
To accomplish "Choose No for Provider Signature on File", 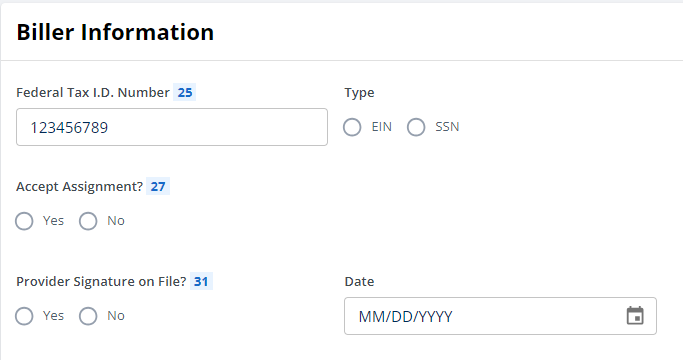I will (88, 316).
